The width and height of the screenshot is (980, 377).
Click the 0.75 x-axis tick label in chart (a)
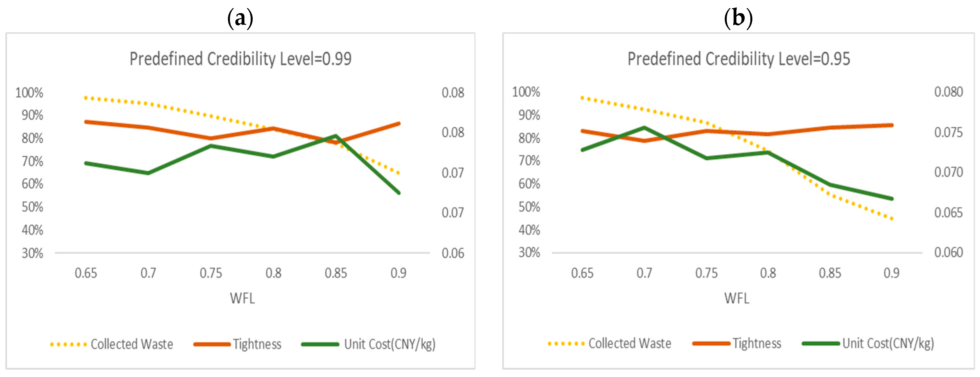point(211,273)
